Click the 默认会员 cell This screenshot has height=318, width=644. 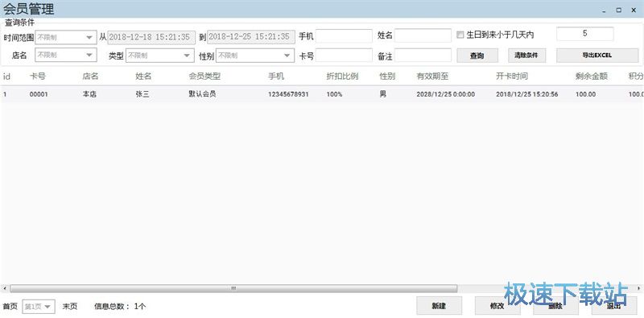[x=202, y=94]
